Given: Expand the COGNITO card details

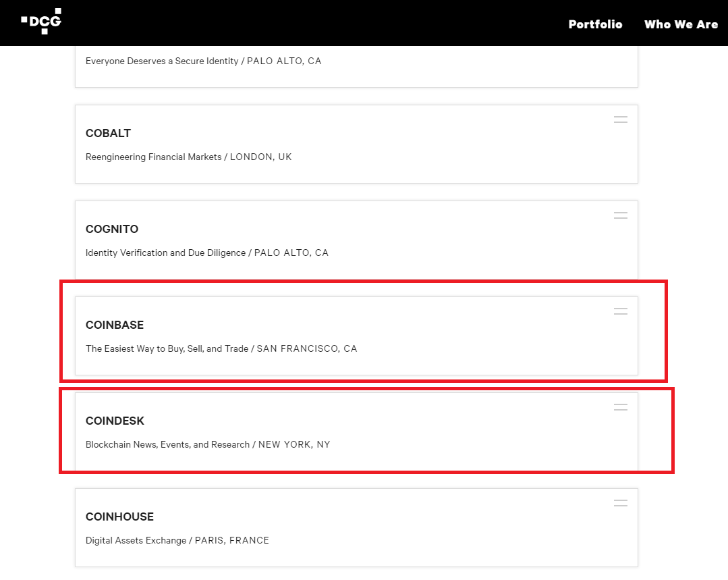Looking at the screenshot, I should (x=620, y=215).
